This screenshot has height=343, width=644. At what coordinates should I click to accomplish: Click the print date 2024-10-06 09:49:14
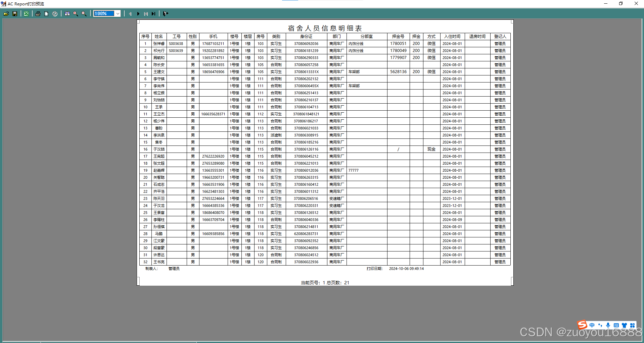pos(406,269)
